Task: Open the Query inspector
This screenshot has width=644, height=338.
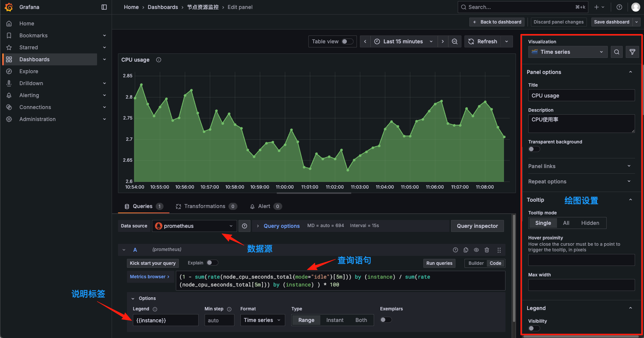Action: click(477, 226)
